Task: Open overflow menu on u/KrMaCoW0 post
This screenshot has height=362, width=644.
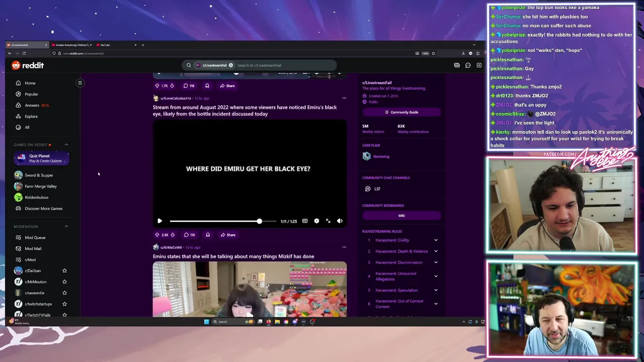Action: (x=344, y=247)
